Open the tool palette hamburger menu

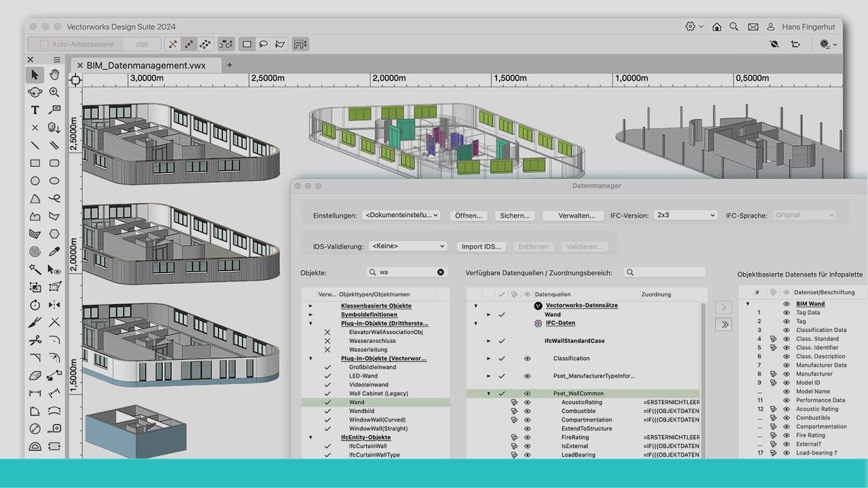57,60
